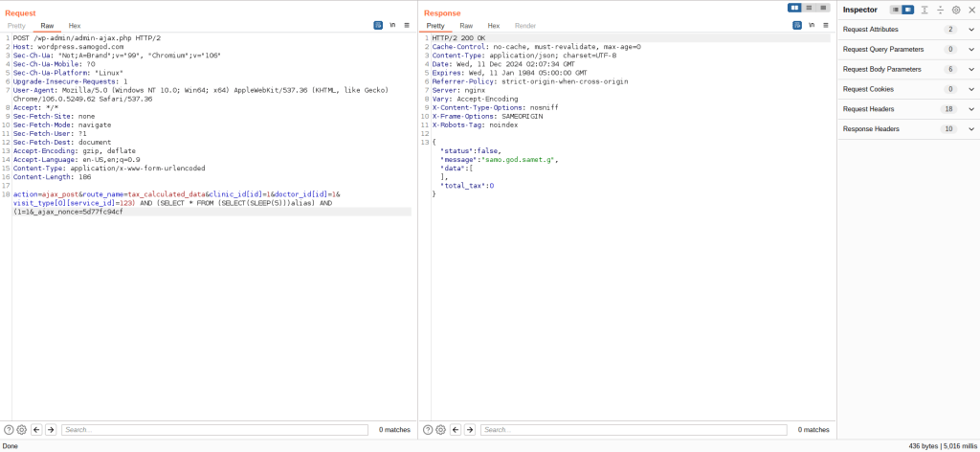The width and height of the screenshot is (980, 452).
Task: Open Inspector settings gear icon
Action: [956, 10]
